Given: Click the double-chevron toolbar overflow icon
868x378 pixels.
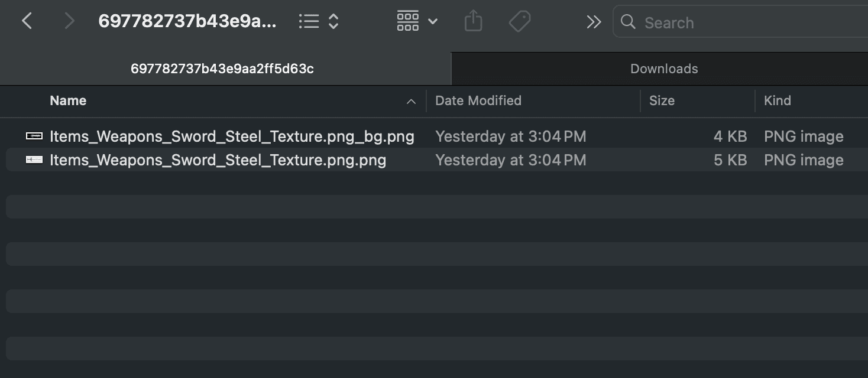Looking at the screenshot, I should [x=594, y=21].
